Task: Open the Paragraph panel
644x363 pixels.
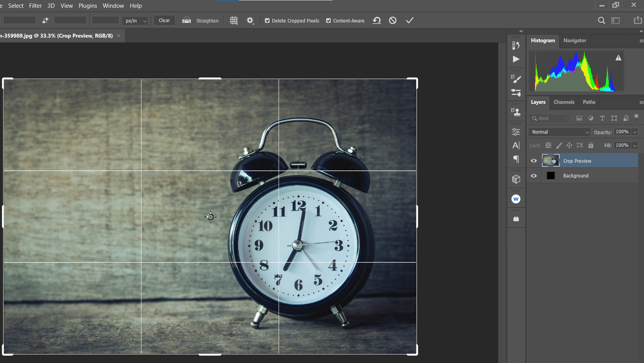Action: [x=516, y=159]
